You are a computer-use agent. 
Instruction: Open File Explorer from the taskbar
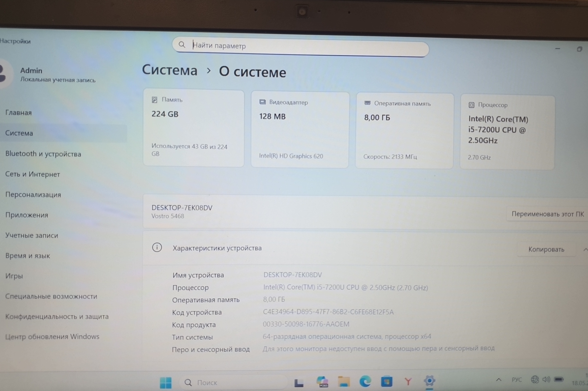tap(344, 382)
